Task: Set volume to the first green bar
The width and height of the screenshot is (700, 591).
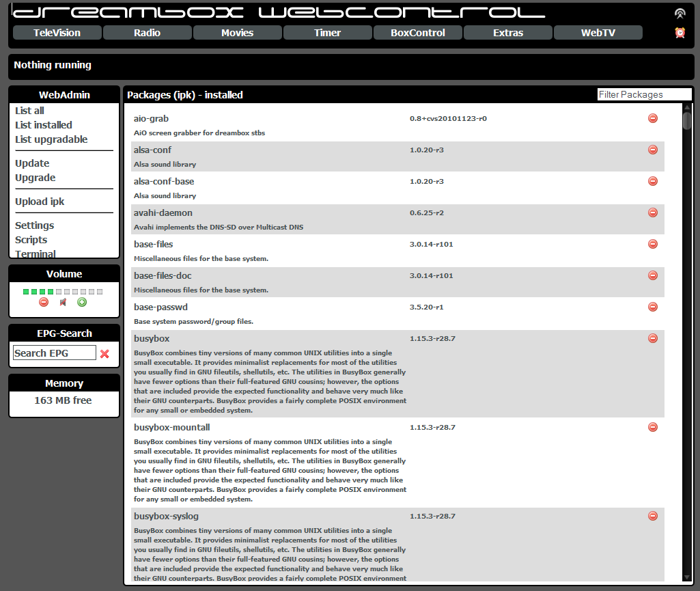Action: tap(26, 292)
